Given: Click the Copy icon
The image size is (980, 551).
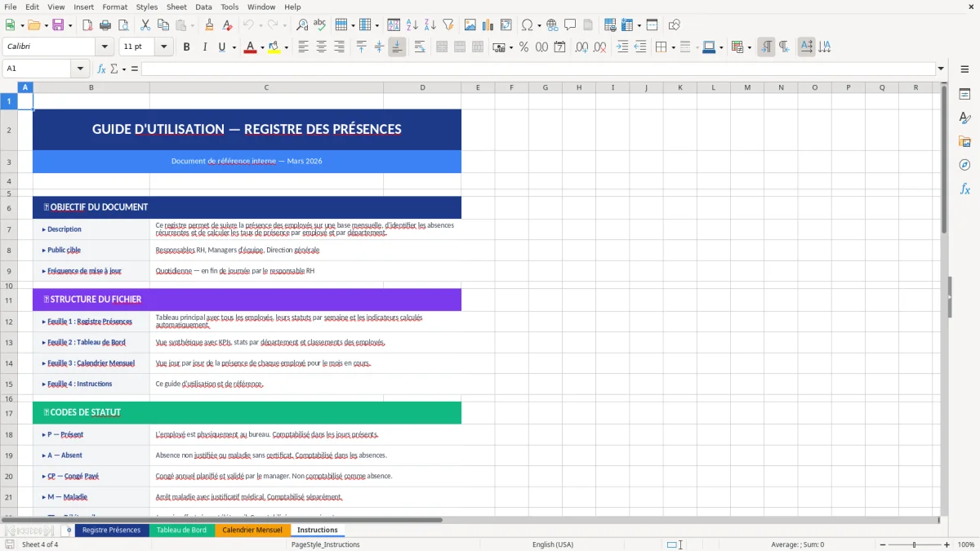Looking at the screenshot, I should pyautogui.click(x=162, y=25).
